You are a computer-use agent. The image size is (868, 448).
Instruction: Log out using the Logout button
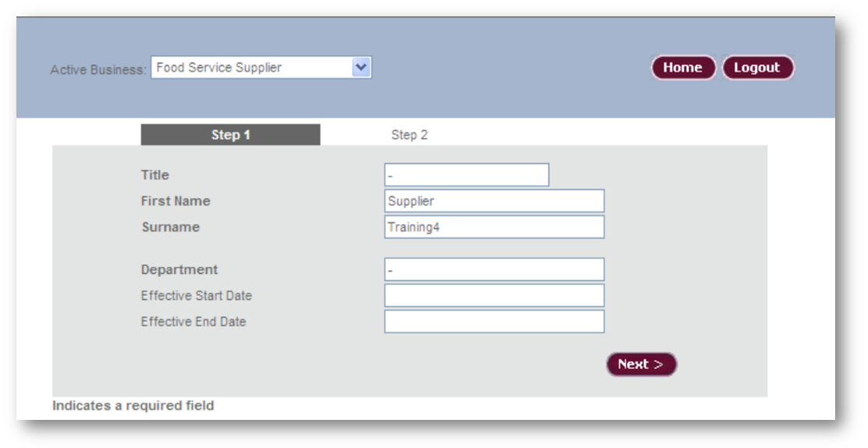[758, 68]
